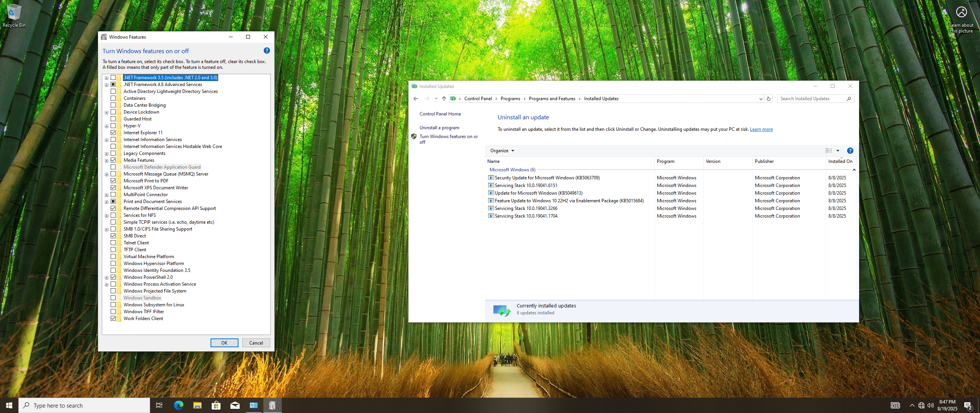
Task: Click the shield icon beside Turn Windows features
Action: 414,137
